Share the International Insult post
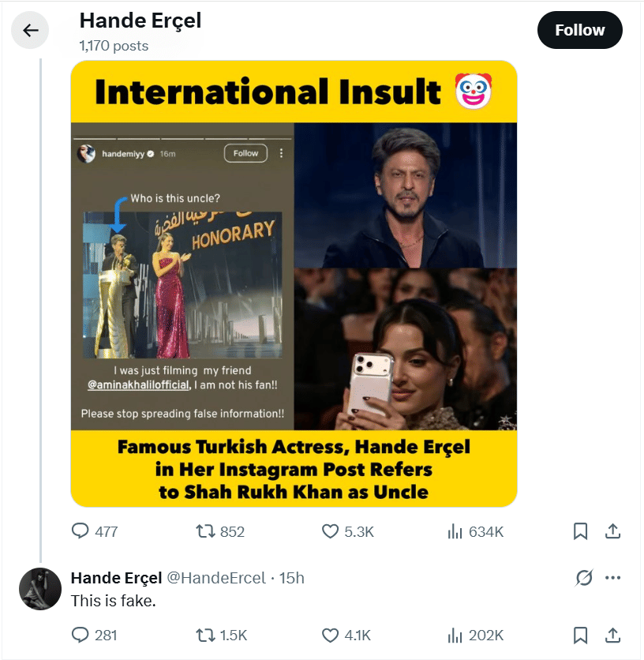Screen dimensions: 644x660 (612, 531)
